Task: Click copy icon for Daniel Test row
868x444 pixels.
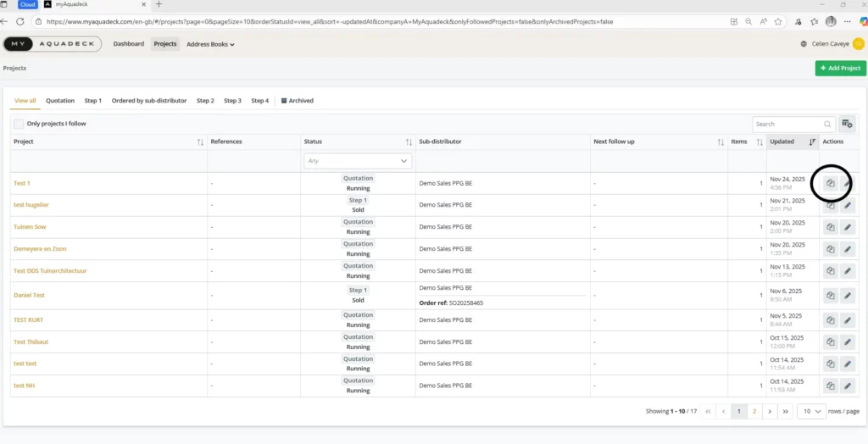Action: (x=831, y=296)
